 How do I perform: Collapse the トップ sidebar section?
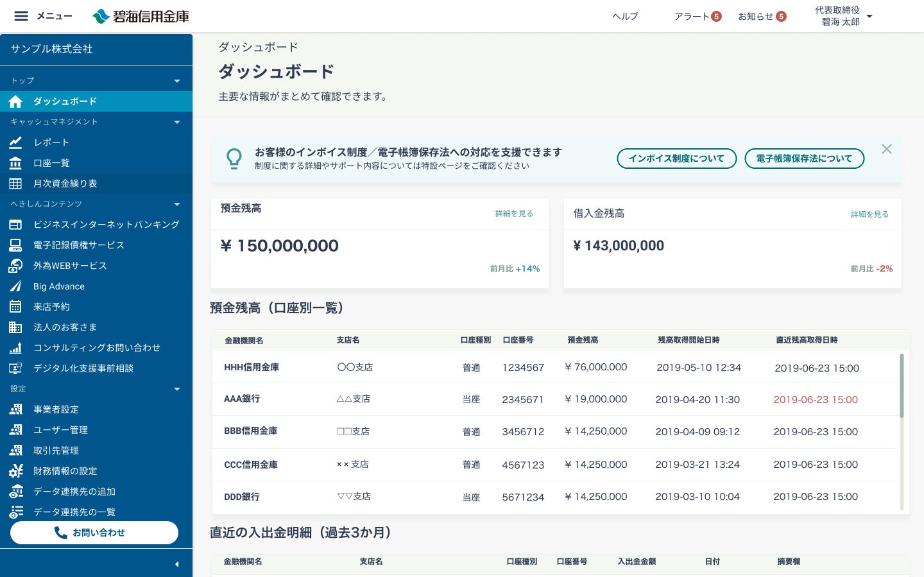177,81
